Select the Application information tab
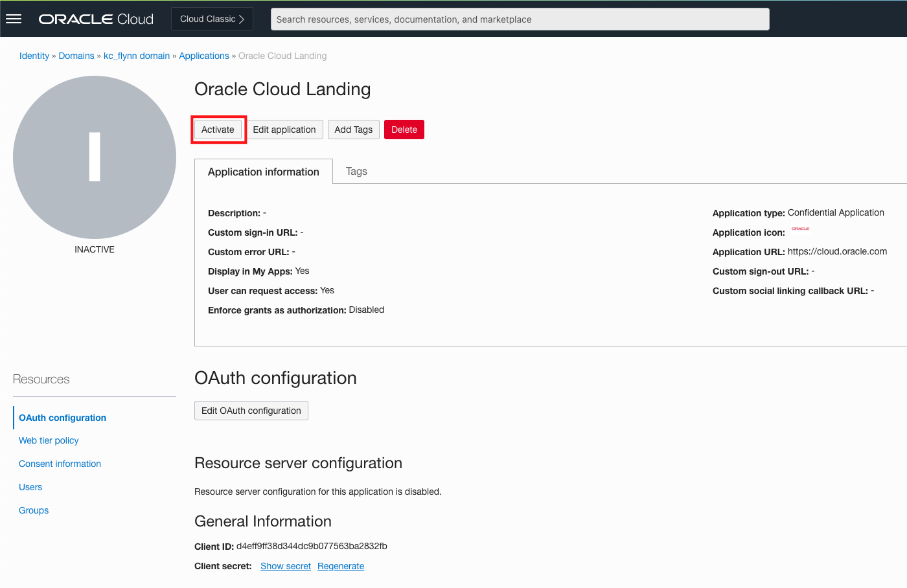 (x=263, y=172)
